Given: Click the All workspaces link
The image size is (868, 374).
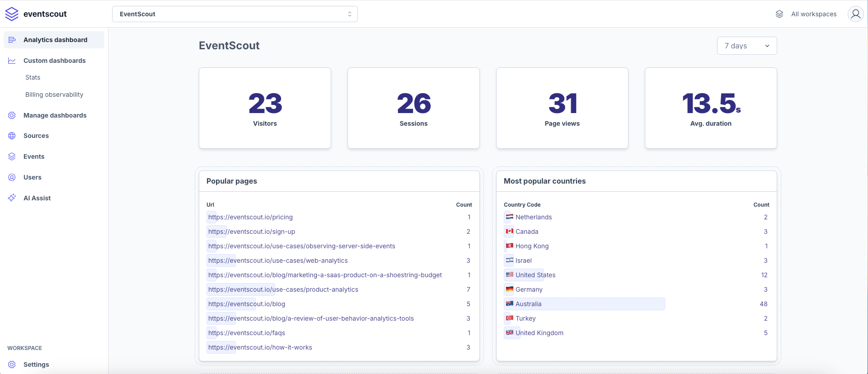Looking at the screenshot, I should 814,14.
